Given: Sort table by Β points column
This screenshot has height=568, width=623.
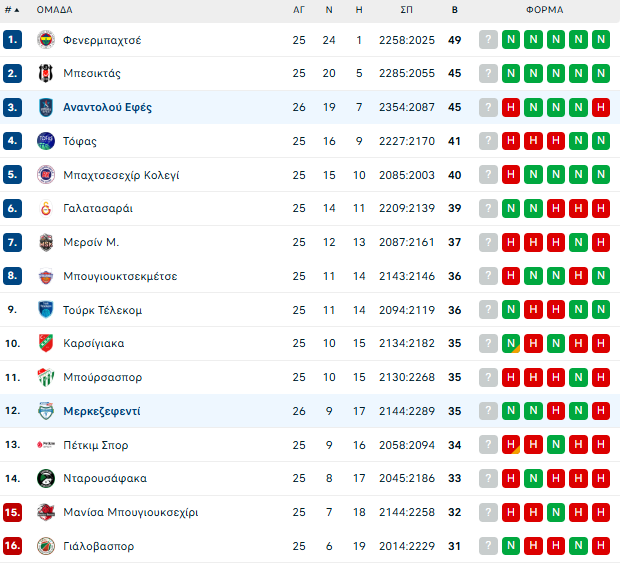Looking at the screenshot, I should (x=454, y=10).
